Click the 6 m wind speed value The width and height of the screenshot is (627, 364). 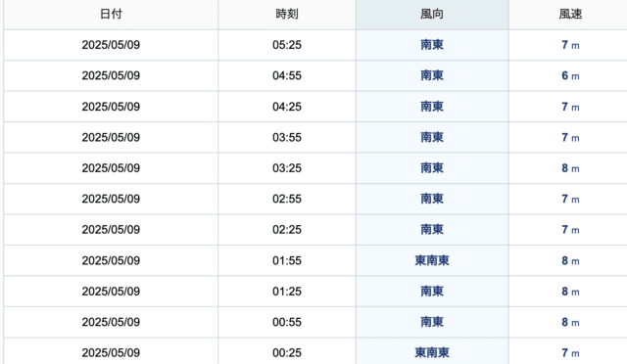pyautogui.click(x=570, y=75)
